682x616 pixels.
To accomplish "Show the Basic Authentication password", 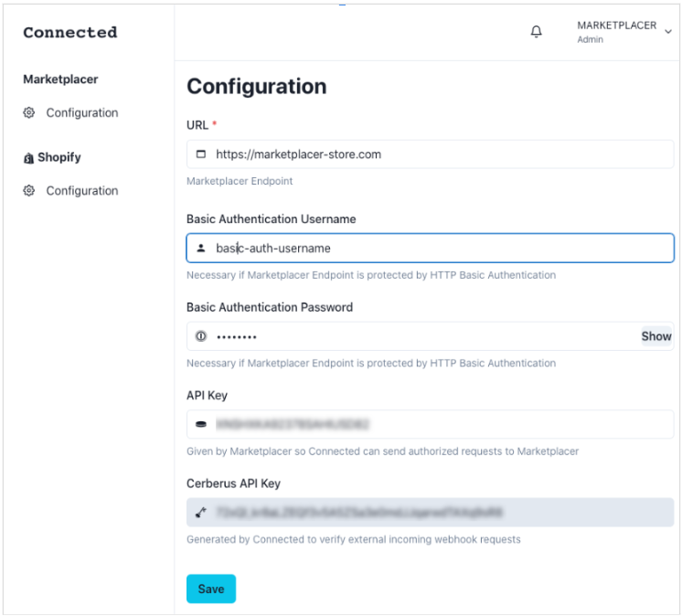I will coord(655,336).
